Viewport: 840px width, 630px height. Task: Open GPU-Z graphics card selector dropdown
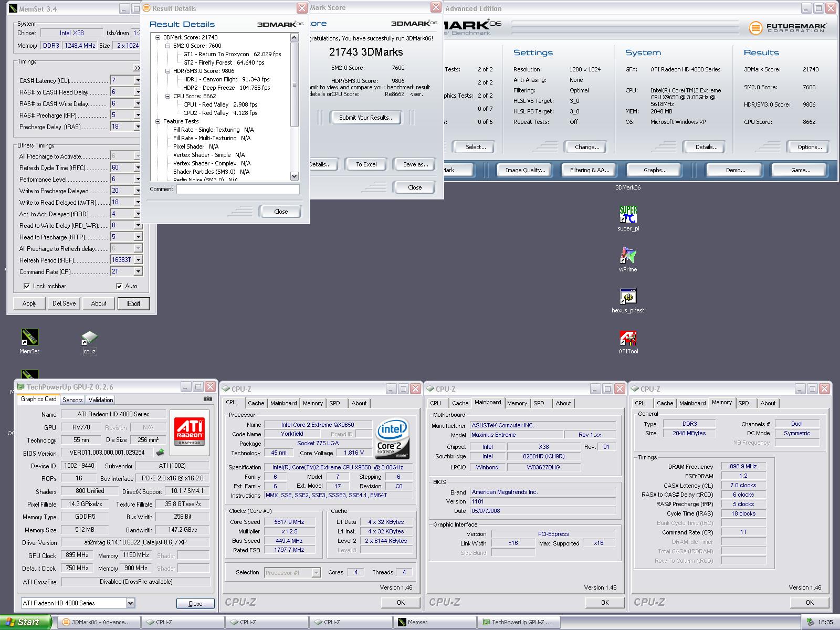130,603
